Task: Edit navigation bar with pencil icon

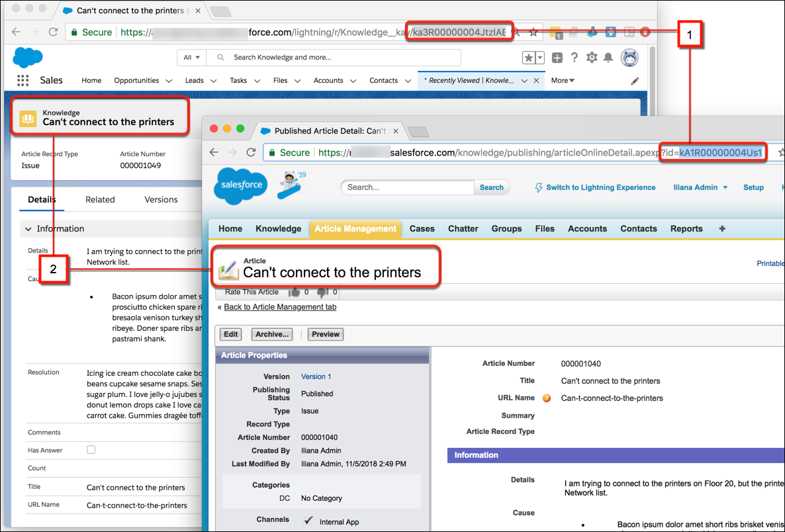Action: point(635,81)
